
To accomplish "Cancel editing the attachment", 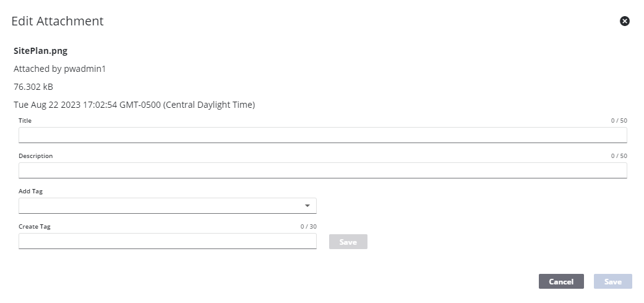I will click(x=560, y=281).
